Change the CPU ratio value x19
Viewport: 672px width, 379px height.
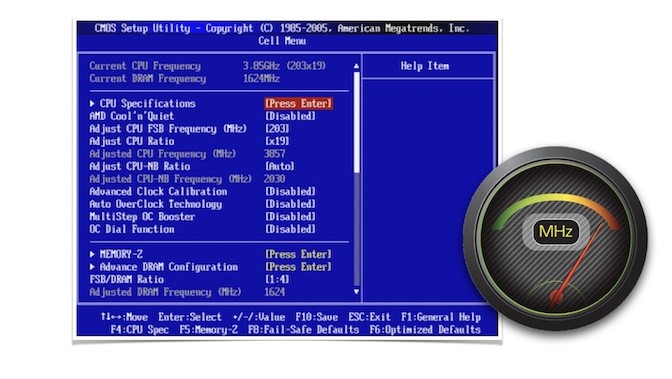(277, 141)
